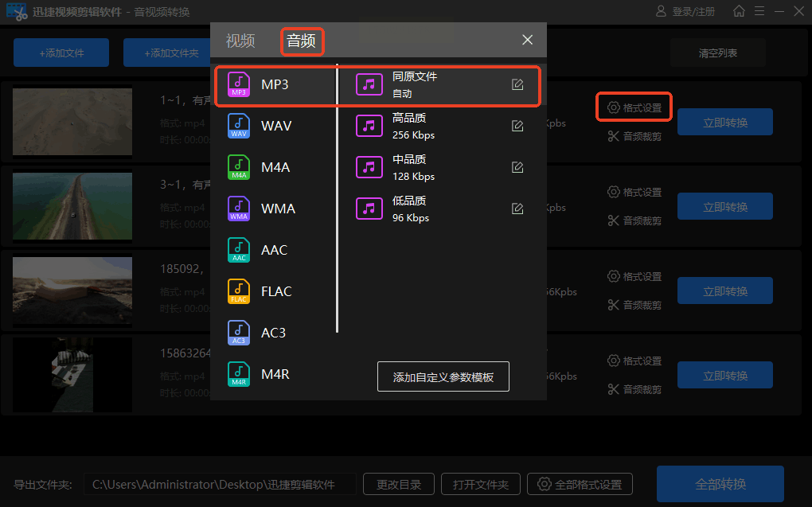Open 音频裁剪 for the 3~1 file
This screenshot has height=507, width=812.
634,221
